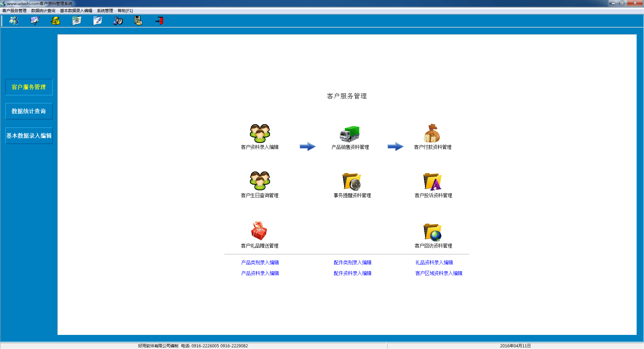Click the music note speaker toolbar icon
The width and height of the screenshot is (644, 349).
tap(118, 21)
